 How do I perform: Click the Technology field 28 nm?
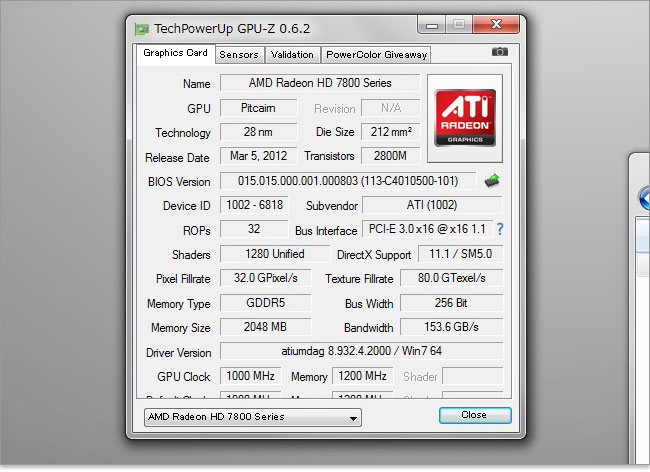pos(259,132)
